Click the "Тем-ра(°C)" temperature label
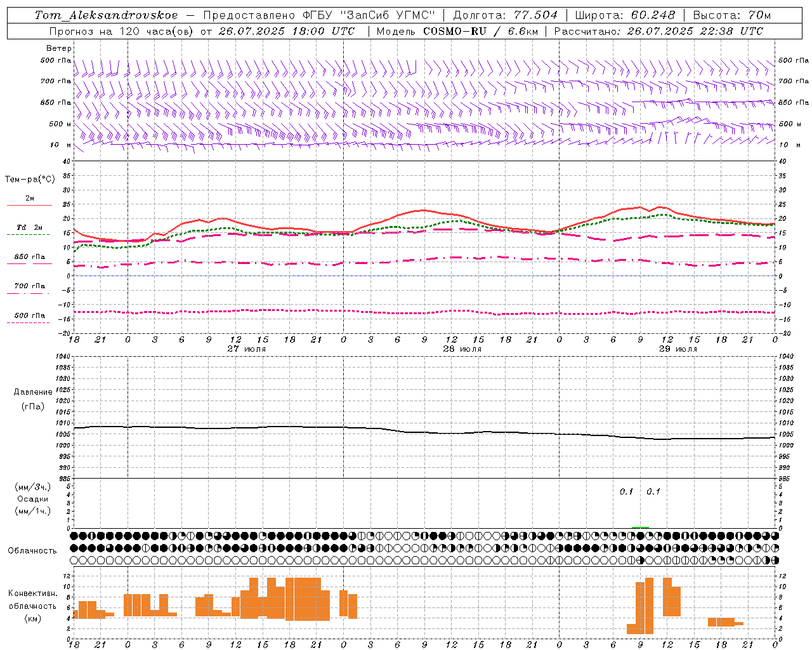The height and width of the screenshot is (650, 812). point(30,180)
